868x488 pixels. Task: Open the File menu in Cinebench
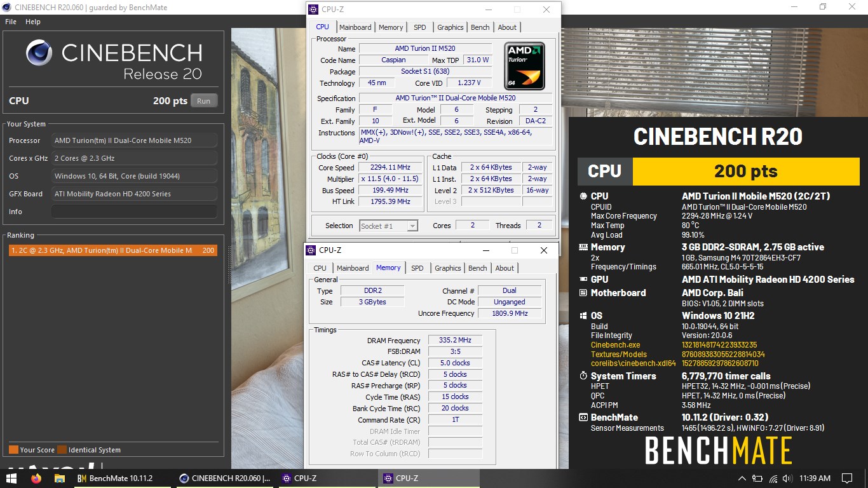(11, 22)
